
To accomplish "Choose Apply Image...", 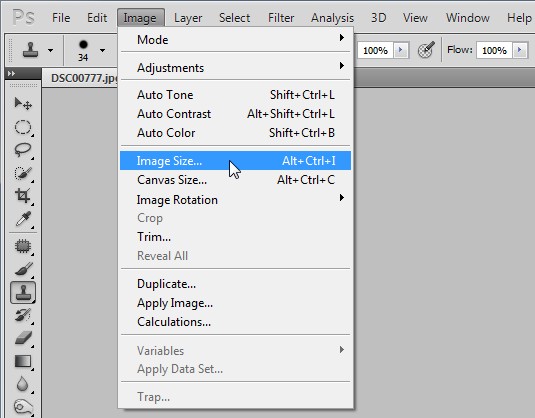I will pyautogui.click(x=235, y=303).
